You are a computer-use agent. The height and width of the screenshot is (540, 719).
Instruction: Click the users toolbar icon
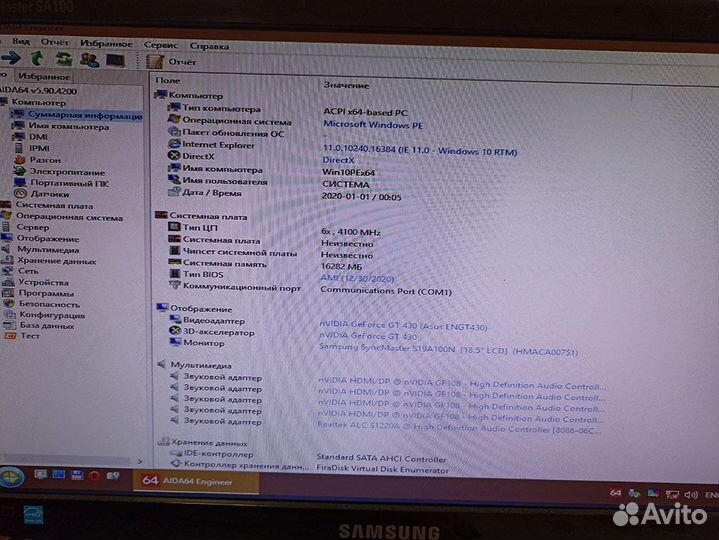tap(89, 60)
